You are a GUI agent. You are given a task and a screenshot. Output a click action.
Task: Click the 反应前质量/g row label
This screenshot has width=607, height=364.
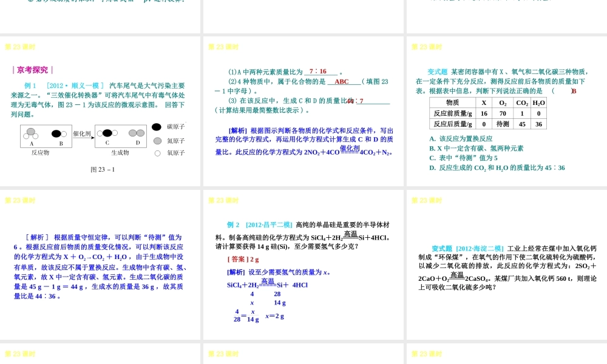pyautogui.click(x=453, y=113)
